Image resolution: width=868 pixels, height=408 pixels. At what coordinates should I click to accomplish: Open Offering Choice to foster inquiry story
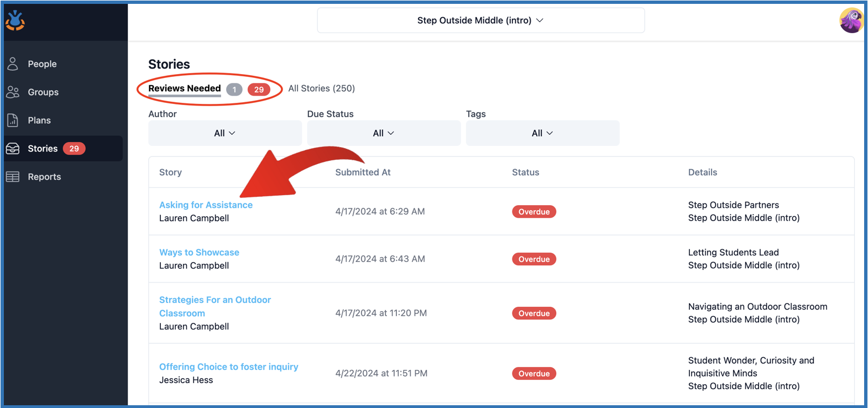click(228, 367)
